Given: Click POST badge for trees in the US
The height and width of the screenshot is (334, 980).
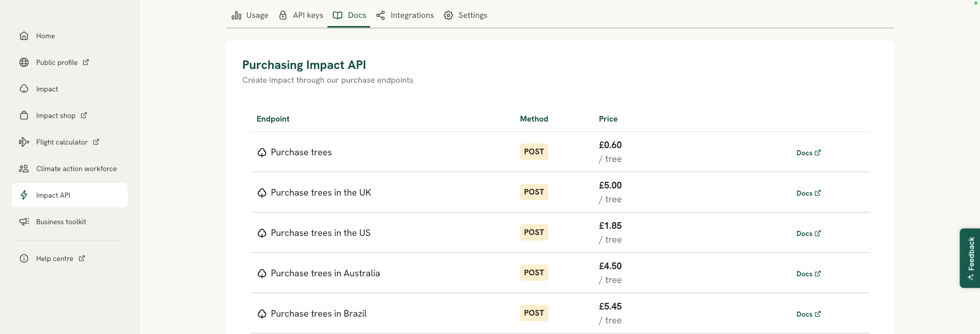Looking at the screenshot, I should [534, 232].
